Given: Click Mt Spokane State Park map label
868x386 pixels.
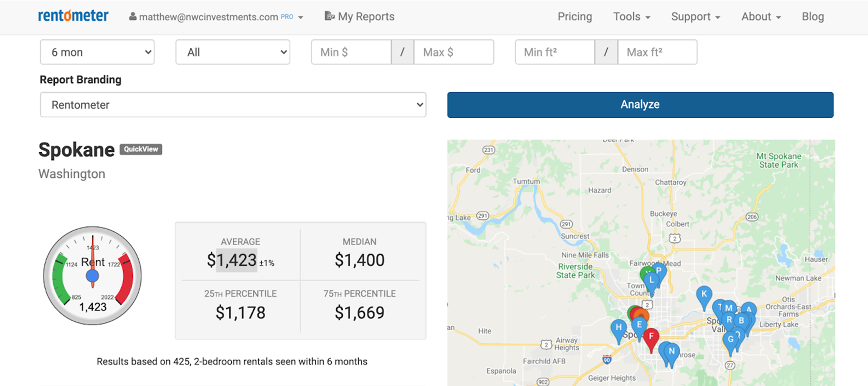Looking at the screenshot, I should pos(778,160).
